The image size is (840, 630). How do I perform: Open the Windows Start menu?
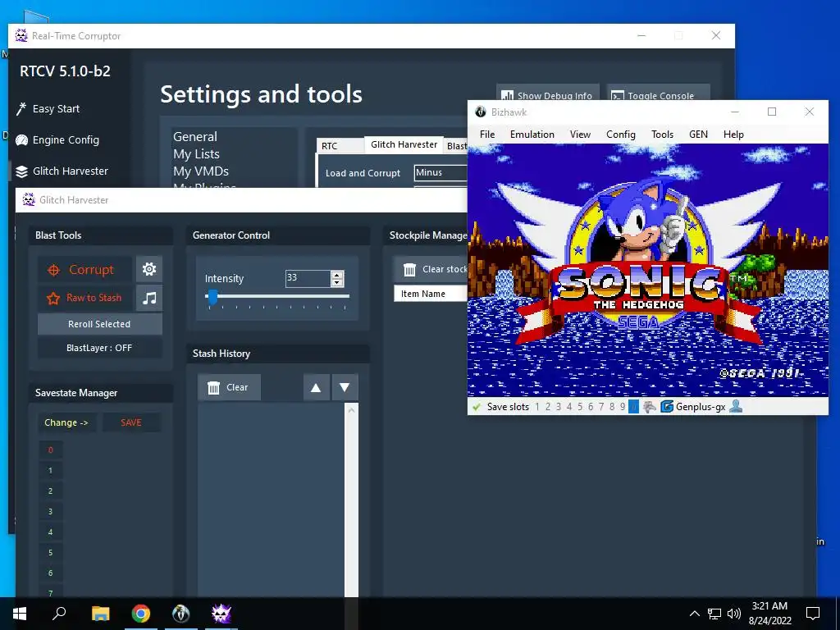20,614
